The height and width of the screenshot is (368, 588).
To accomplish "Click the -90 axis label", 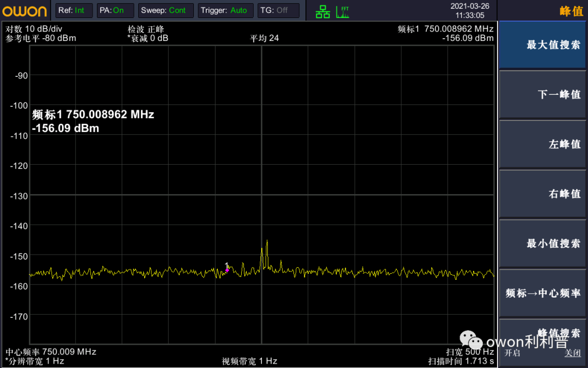I will 21,75.
